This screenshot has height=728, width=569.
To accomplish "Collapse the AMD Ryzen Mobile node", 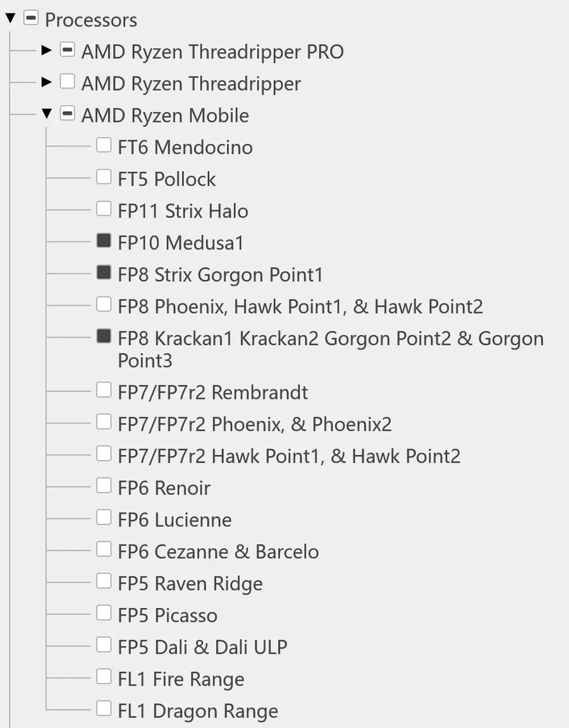I will pyautogui.click(x=47, y=114).
